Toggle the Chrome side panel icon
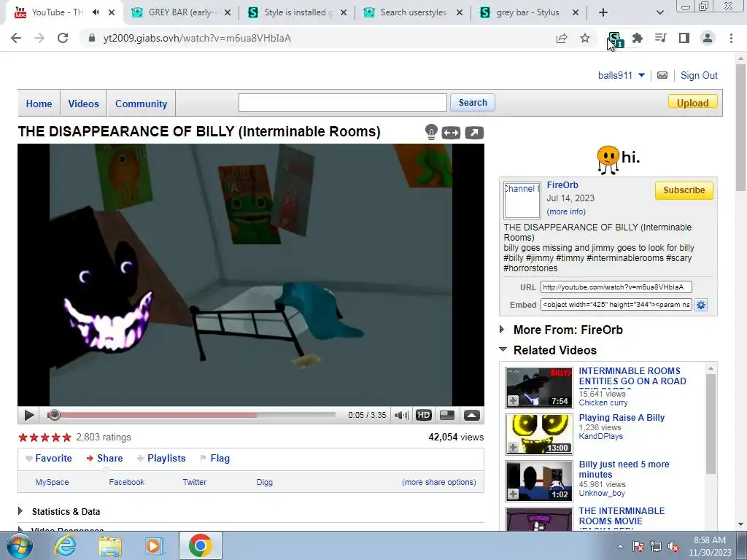 click(684, 38)
